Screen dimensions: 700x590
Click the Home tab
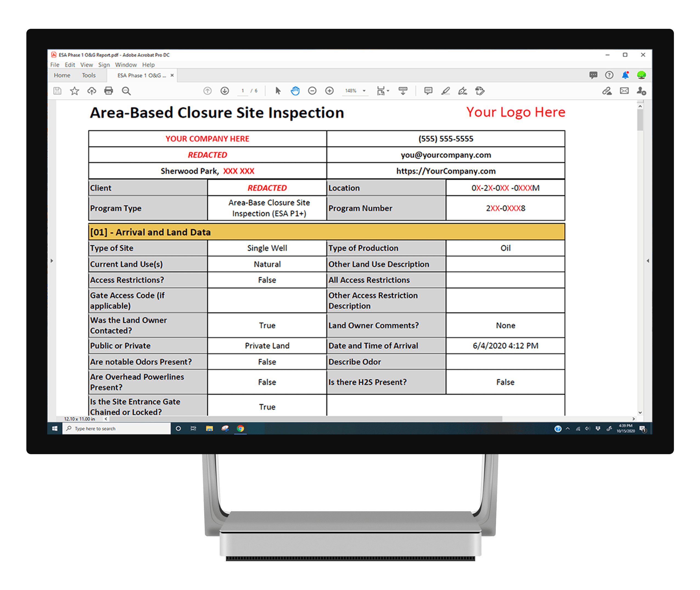click(x=62, y=75)
